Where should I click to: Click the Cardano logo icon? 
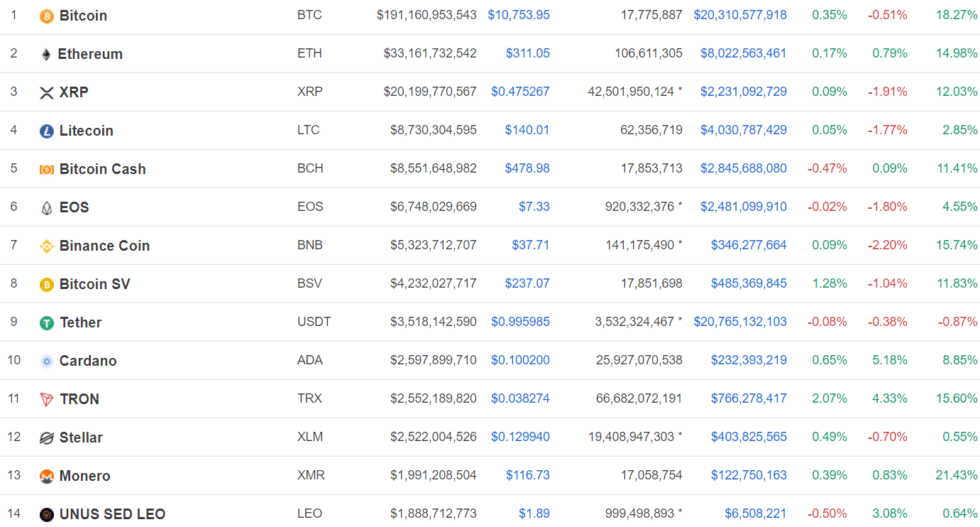pos(47,362)
